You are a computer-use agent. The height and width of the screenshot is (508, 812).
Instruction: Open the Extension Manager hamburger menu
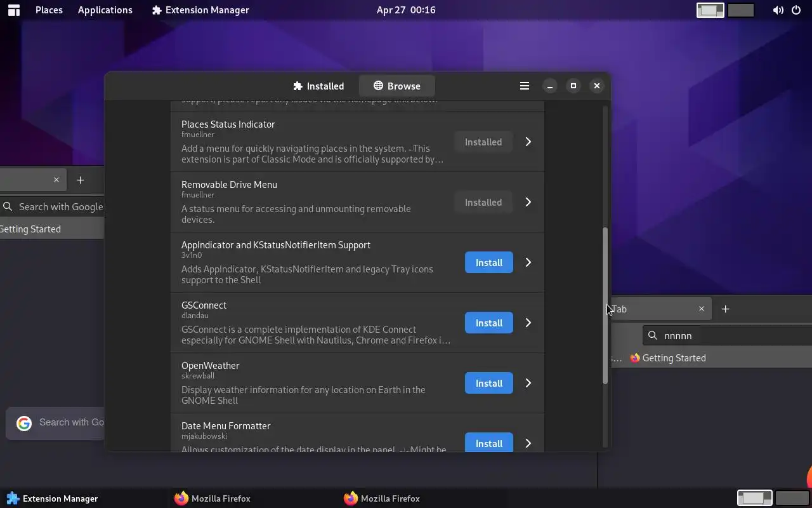525,86
